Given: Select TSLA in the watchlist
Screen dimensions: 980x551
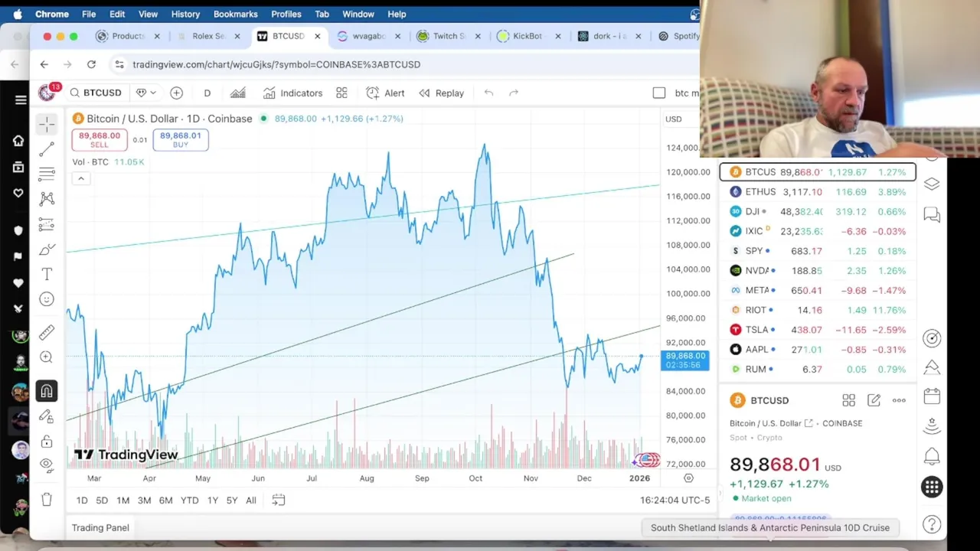Looking at the screenshot, I should click(818, 330).
